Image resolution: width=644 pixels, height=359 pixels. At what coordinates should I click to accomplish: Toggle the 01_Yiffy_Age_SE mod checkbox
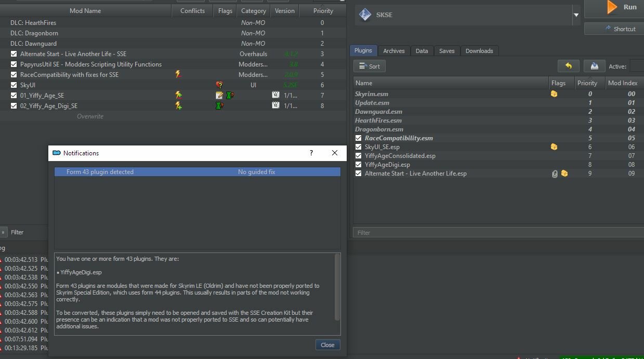coord(14,96)
